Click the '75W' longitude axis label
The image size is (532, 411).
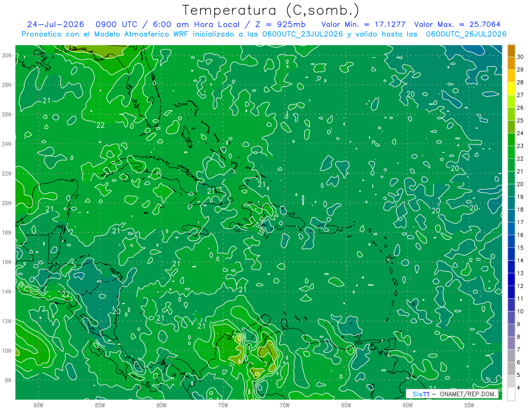223,406
